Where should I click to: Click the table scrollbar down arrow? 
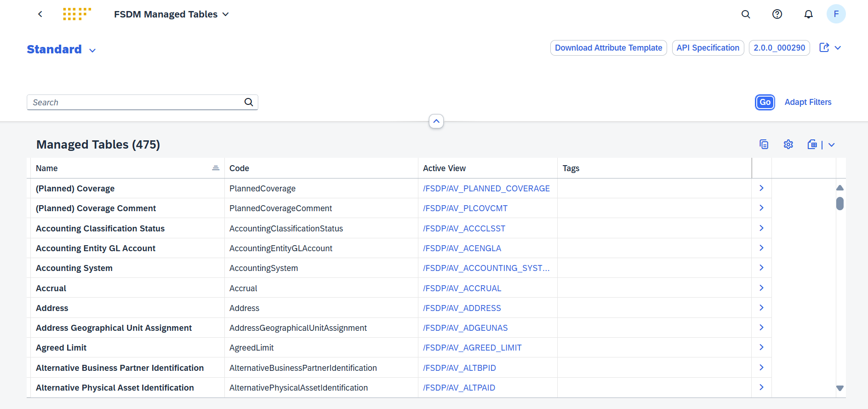(839, 388)
